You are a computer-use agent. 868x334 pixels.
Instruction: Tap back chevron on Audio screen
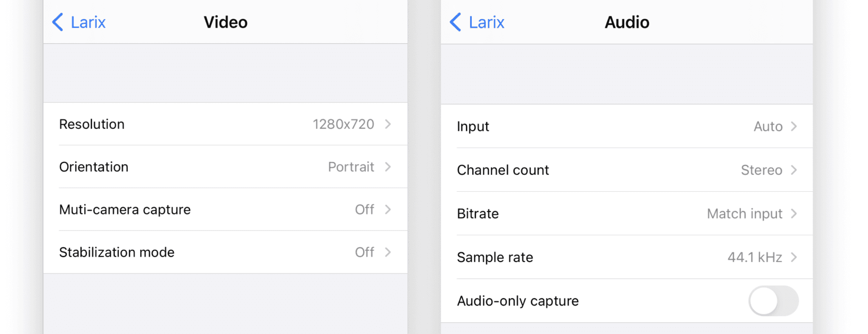tap(455, 22)
